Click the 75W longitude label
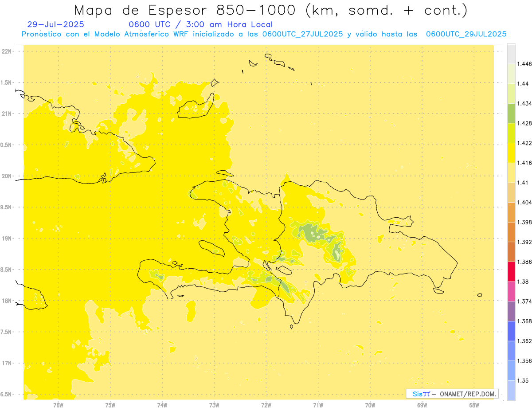532x411 pixels. pos(110,405)
